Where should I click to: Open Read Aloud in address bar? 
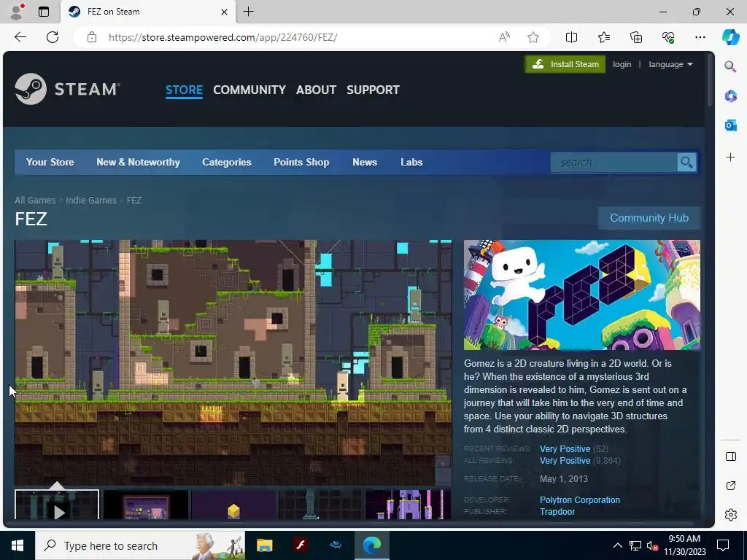click(504, 37)
